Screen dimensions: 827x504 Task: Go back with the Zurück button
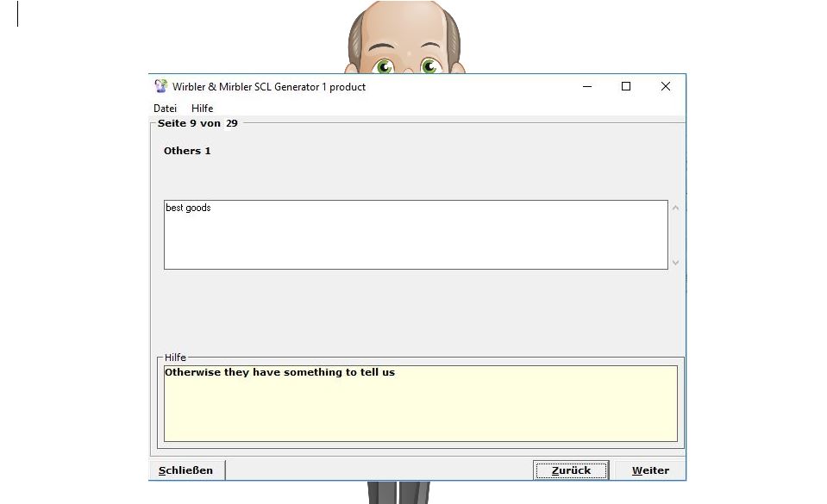click(x=571, y=470)
